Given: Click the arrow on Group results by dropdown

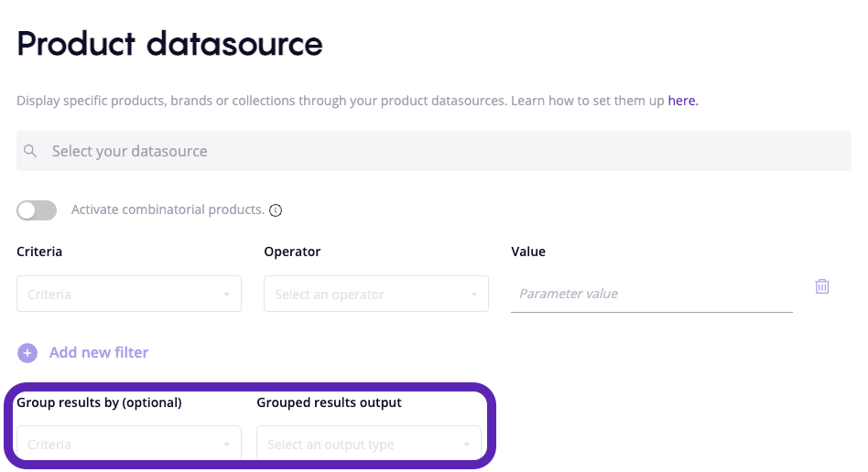Looking at the screenshot, I should click(226, 445).
